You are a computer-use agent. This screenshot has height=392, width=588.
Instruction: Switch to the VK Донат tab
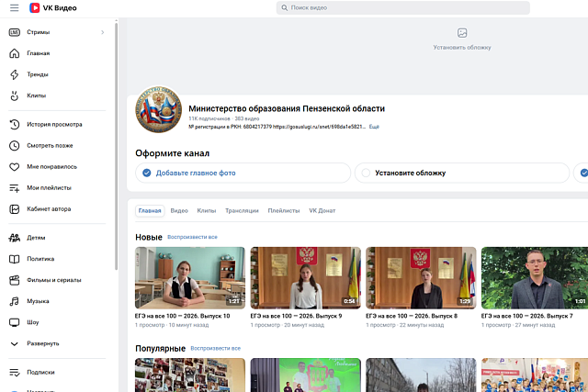(322, 210)
